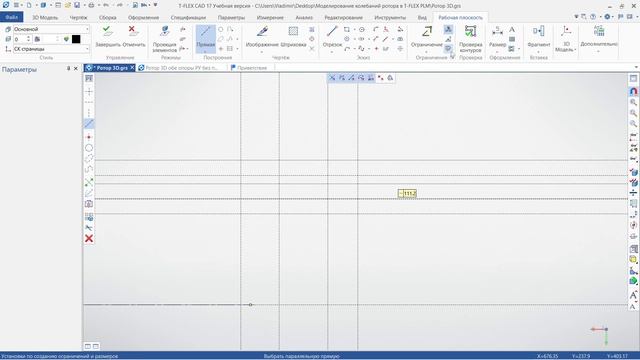The height and width of the screenshot is (360, 640).
Task: Switch to the Спецификации ribbon tab
Action: tap(188, 18)
